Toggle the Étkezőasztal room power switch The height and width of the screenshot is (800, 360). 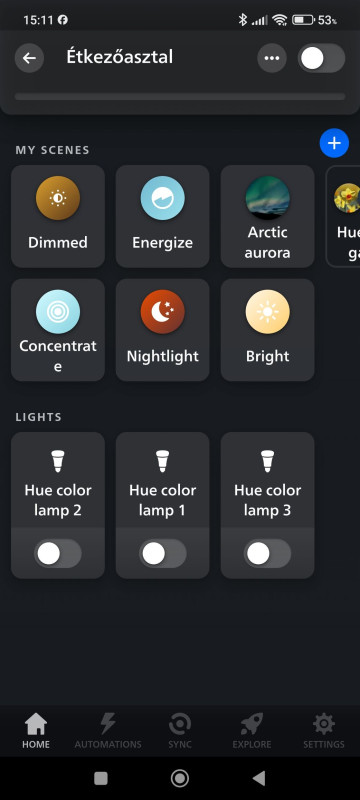pos(321,58)
